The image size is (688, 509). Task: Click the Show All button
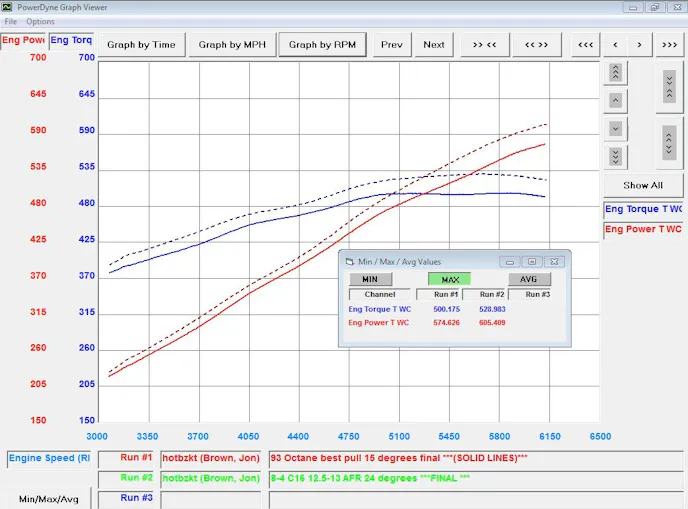point(643,185)
